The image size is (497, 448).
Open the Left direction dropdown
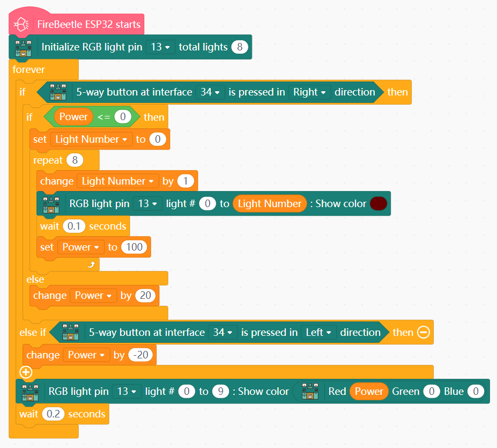(x=318, y=333)
